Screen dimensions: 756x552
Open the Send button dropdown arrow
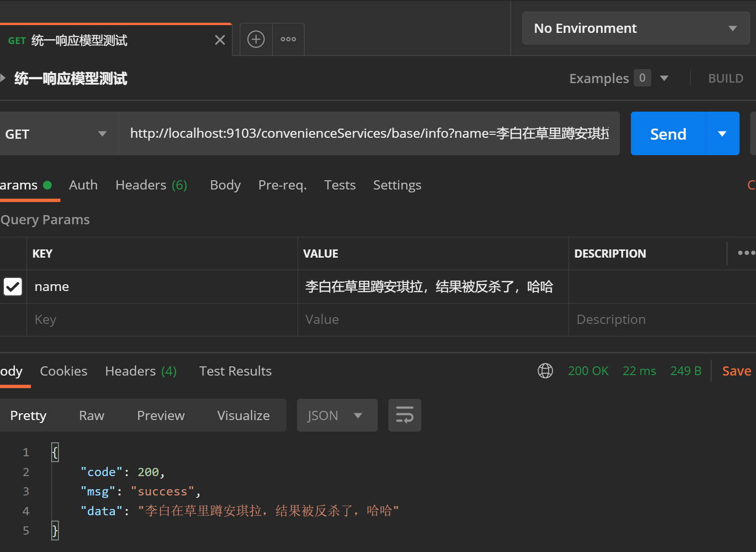[x=723, y=134]
